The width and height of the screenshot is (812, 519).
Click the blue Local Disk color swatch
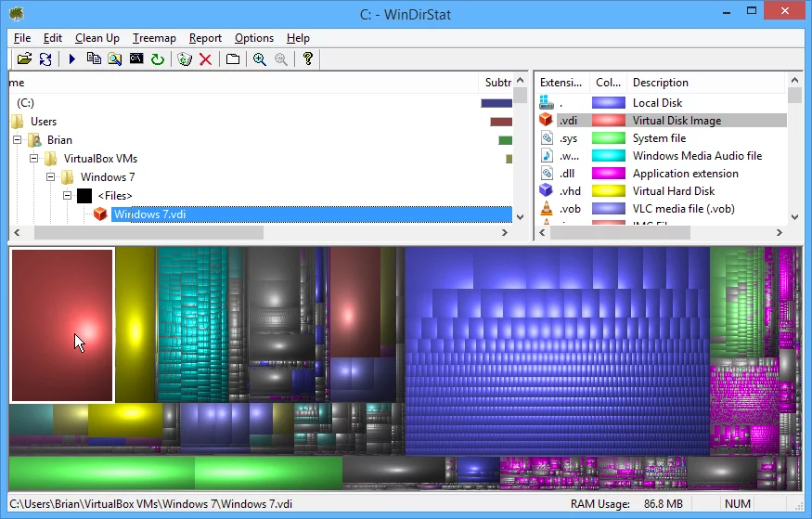coord(609,102)
